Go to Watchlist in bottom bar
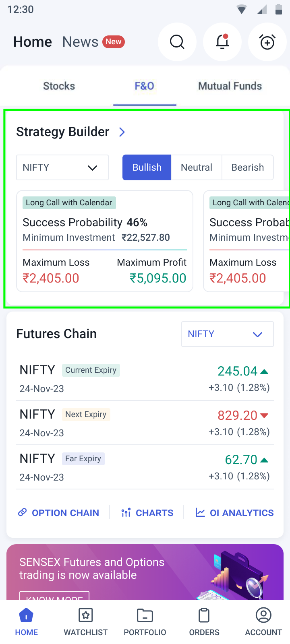 [86, 621]
